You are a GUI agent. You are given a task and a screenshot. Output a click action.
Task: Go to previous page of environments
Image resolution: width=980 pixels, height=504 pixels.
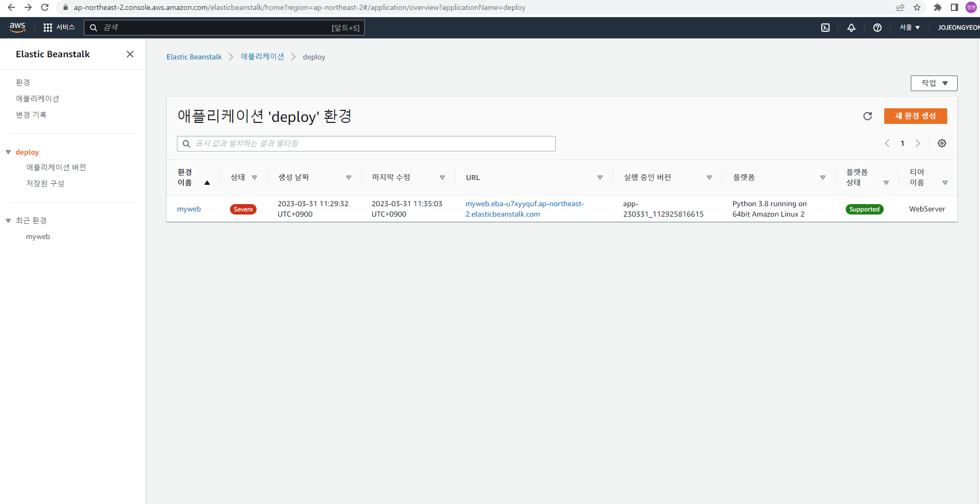[x=887, y=143]
